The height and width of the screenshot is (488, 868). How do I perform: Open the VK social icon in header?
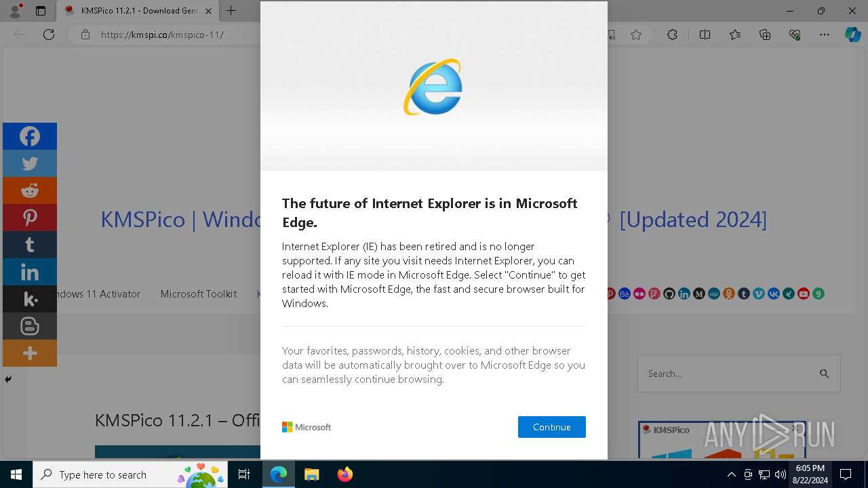[774, 293]
